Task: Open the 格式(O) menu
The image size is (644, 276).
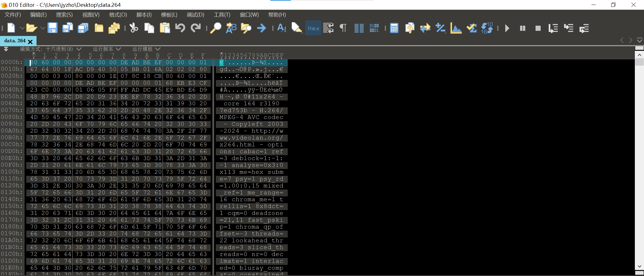Action: click(118, 15)
